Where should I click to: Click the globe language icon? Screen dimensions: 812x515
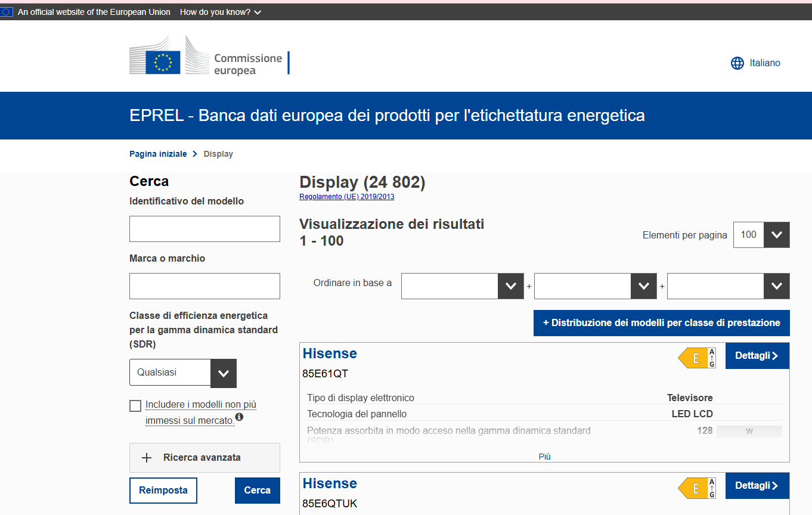[x=737, y=63]
